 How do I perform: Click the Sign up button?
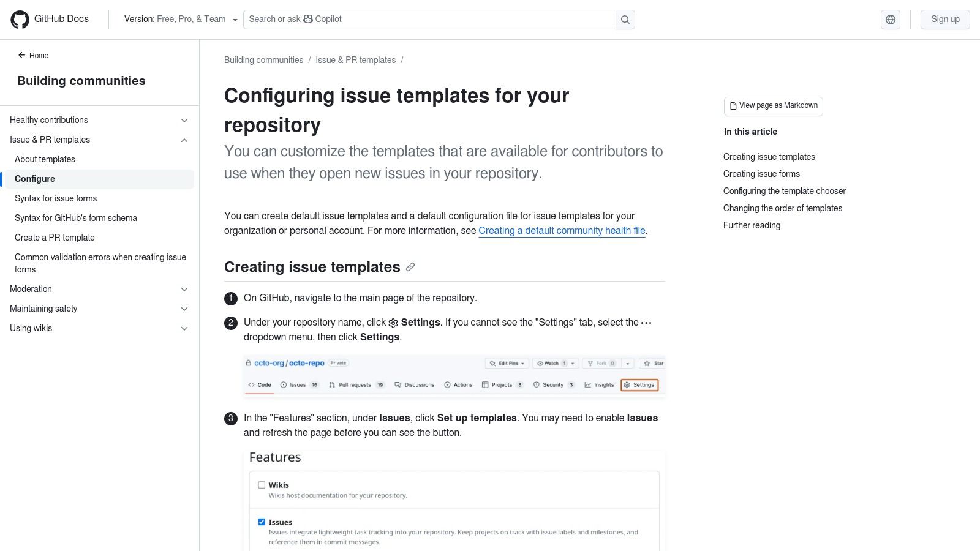click(x=945, y=19)
